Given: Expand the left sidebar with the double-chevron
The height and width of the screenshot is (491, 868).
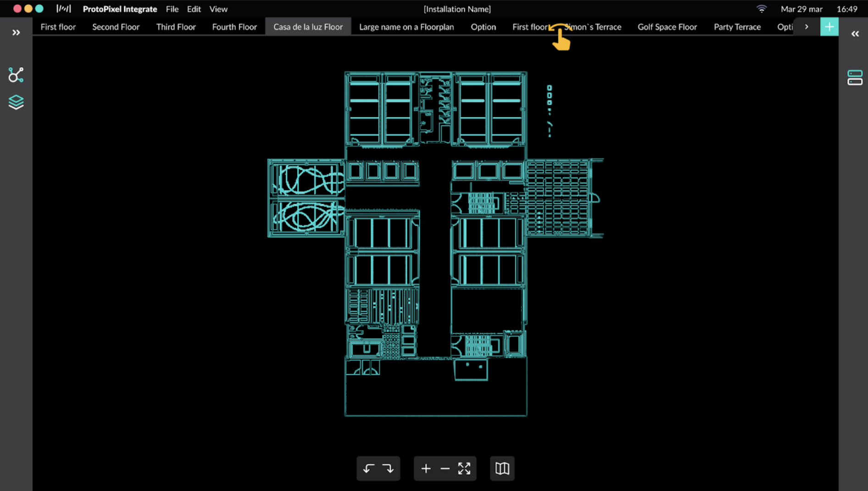Looking at the screenshot, I should point(16,32).
